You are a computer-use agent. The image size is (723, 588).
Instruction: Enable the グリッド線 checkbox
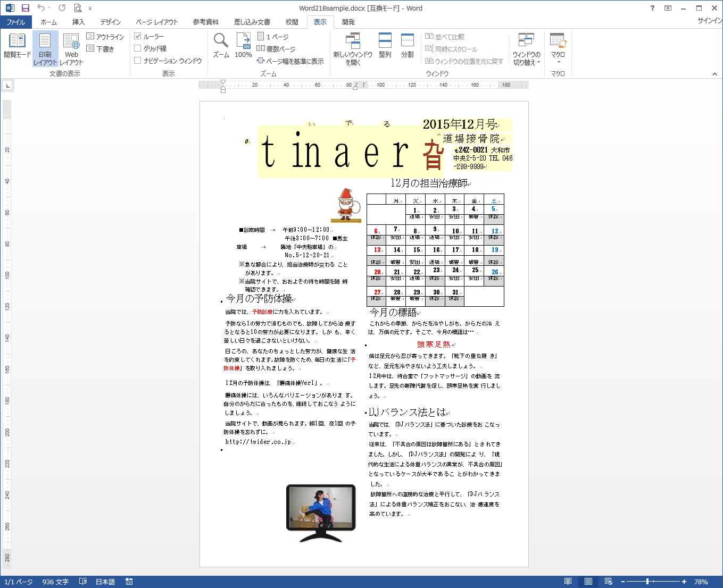coord(138,48)
